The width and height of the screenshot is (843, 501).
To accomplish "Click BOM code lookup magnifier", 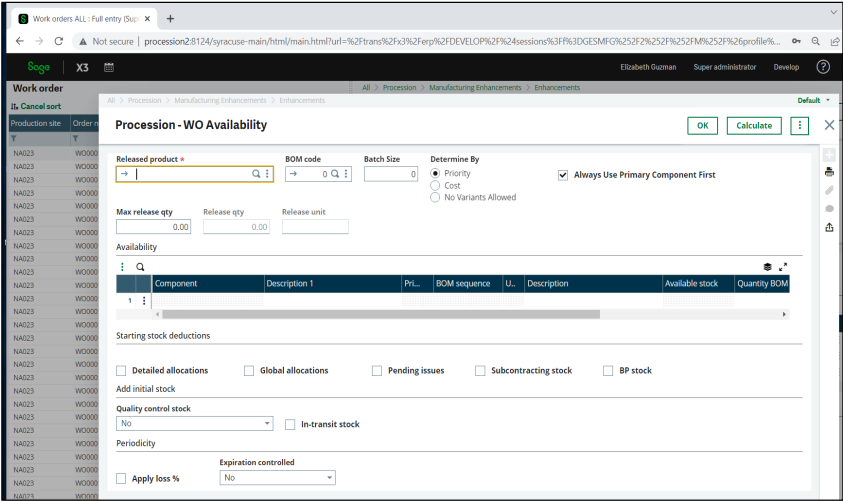I will 335,174.
